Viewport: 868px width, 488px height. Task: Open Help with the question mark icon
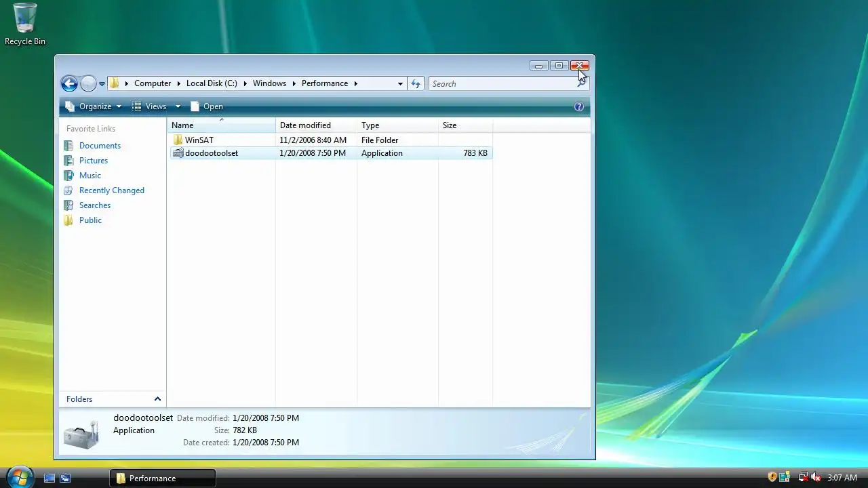pos(579,106)
